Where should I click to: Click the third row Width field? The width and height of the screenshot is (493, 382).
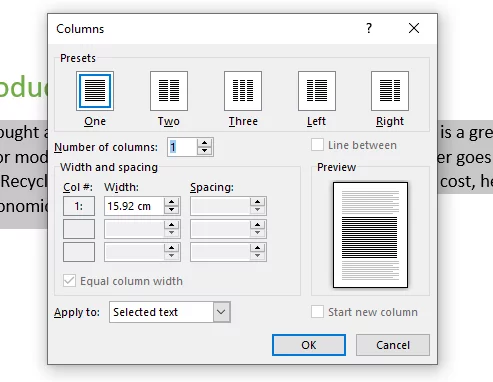coord(134,252)
